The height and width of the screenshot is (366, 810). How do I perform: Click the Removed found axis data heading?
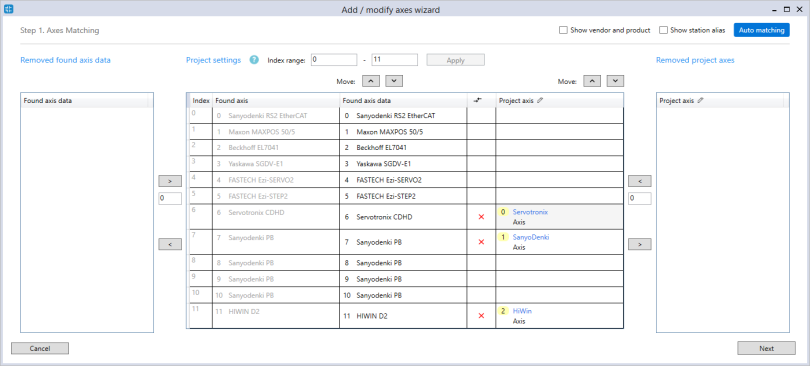coord(65,60)
